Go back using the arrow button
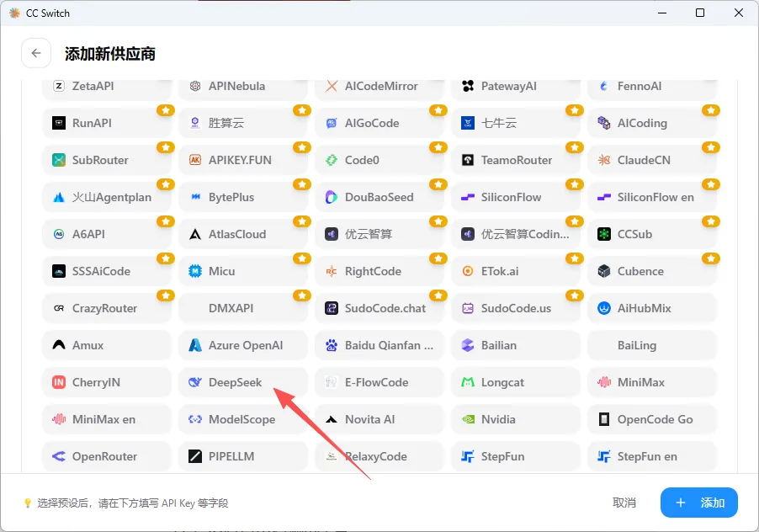 [x=36, y=53]
